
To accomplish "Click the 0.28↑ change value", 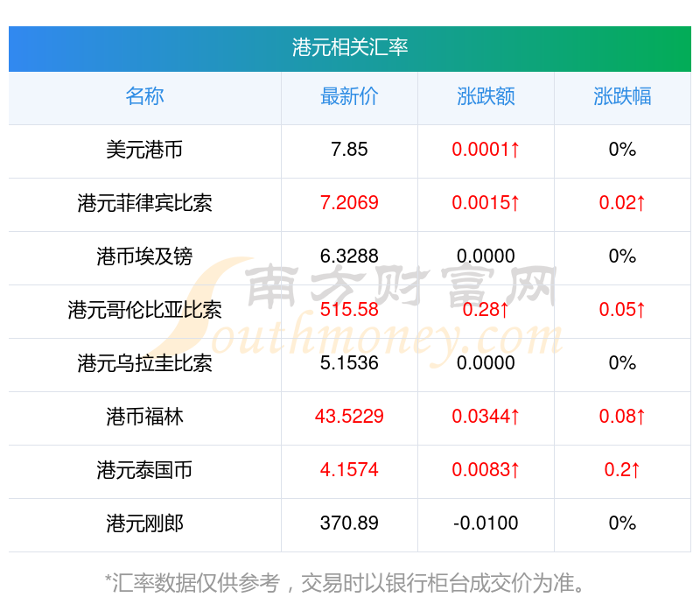I will tap(486, 310).
